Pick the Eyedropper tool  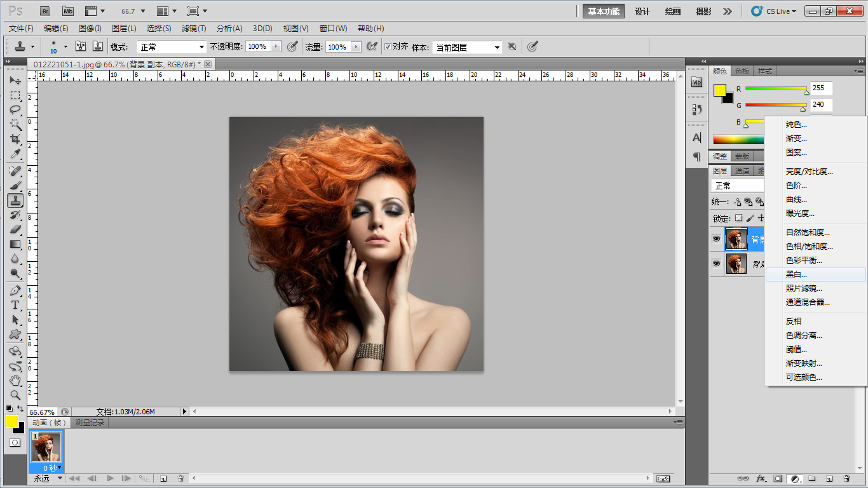pos(15,154)
